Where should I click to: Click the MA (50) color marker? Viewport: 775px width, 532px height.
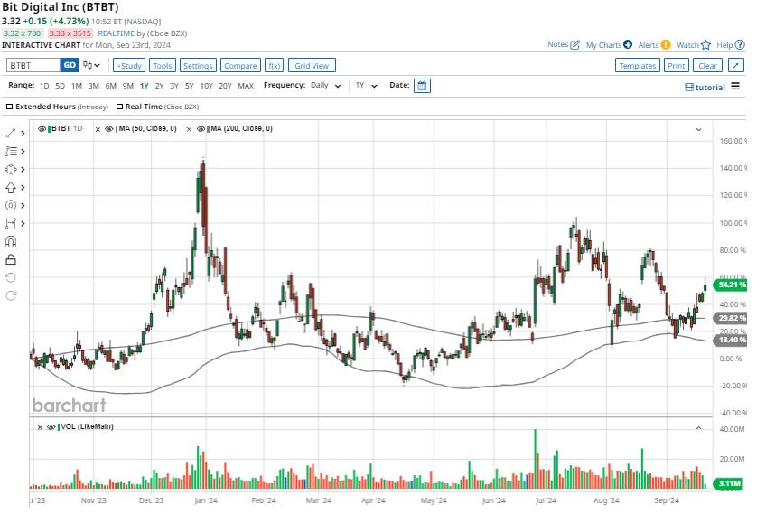(x=117, y=129)
